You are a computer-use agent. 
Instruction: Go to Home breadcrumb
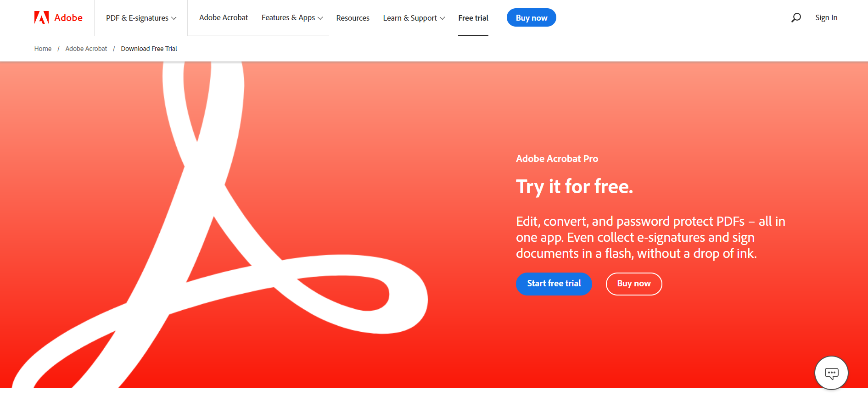(43, 49)
